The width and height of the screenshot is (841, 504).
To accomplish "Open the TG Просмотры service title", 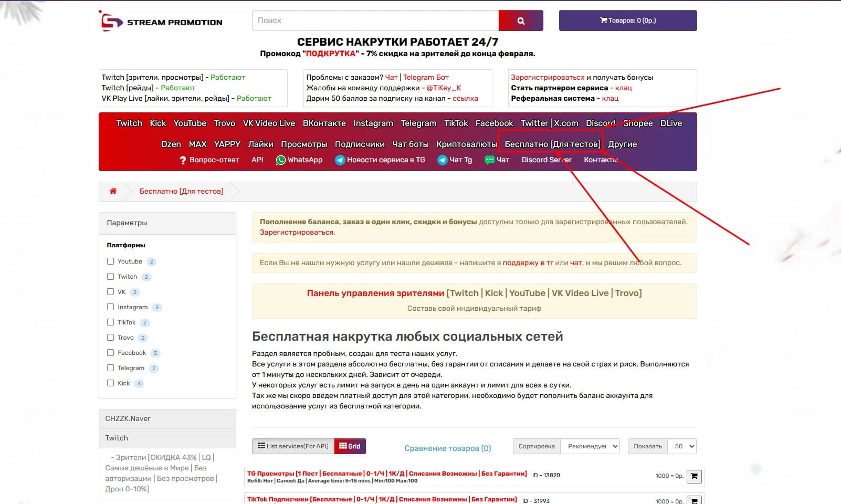I will tap(387, 473).
